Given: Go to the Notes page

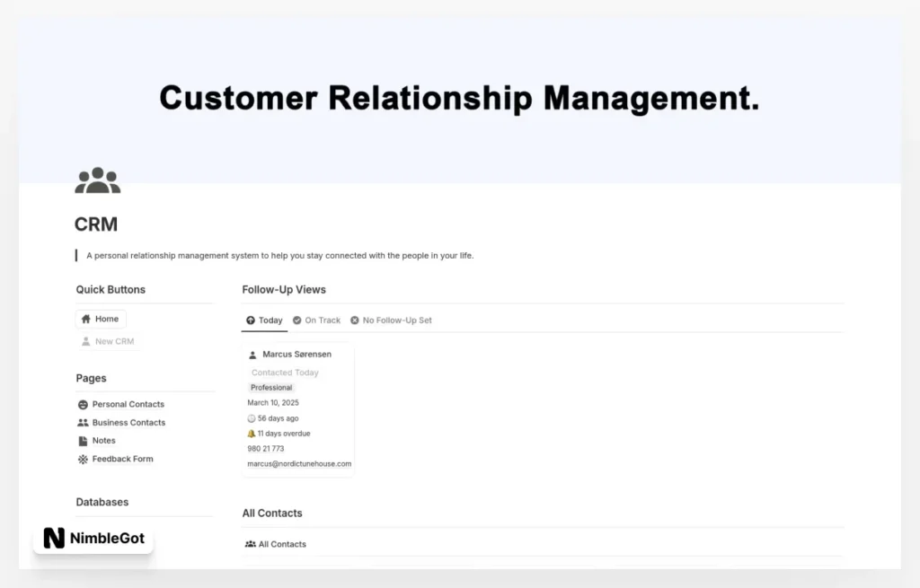Looking at the screenshot, I should click(103, 441).
